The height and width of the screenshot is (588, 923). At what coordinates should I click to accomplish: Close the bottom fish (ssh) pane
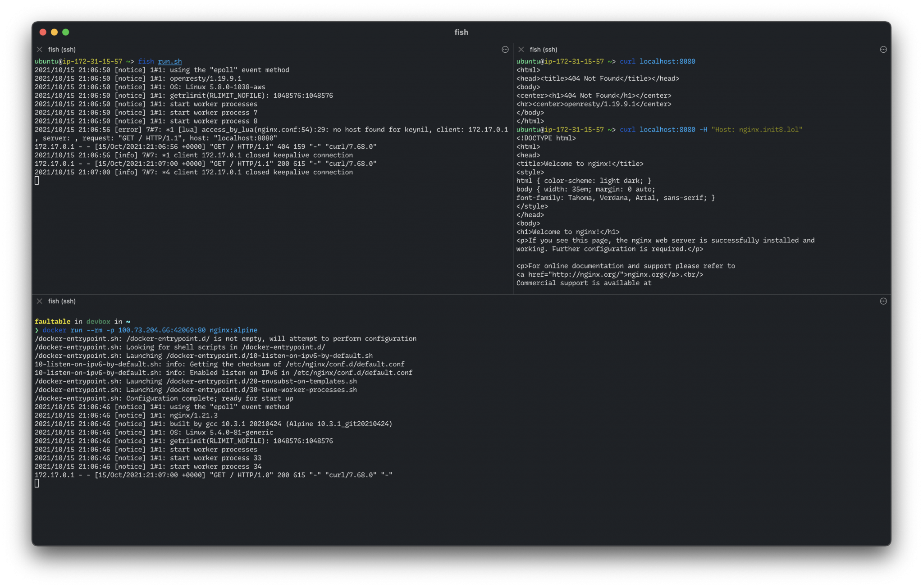click(40, 301)
